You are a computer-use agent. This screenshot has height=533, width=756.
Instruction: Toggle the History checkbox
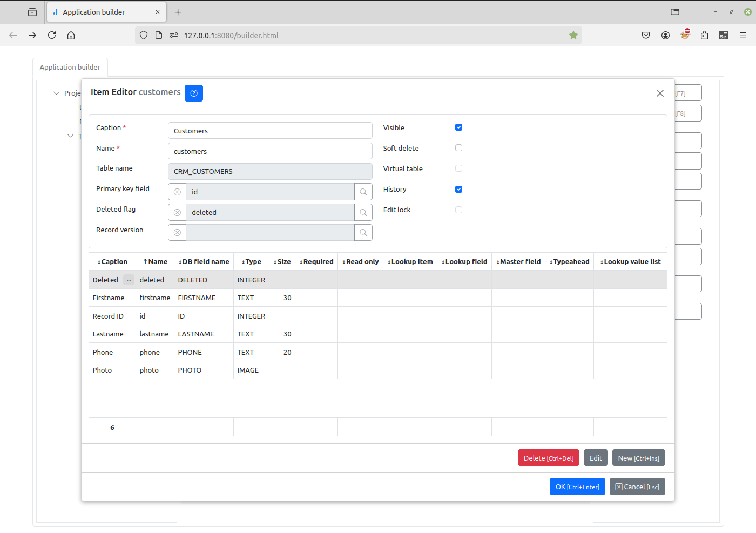[x=458, y=190]
